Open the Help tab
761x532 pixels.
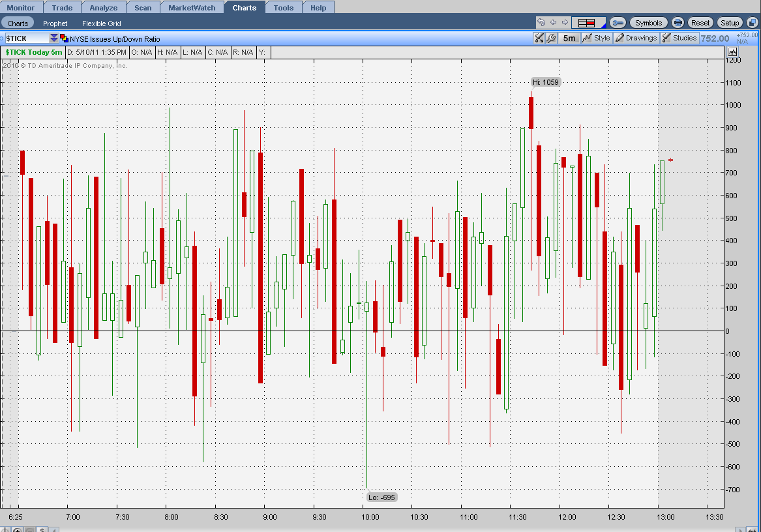pos(318,8)
